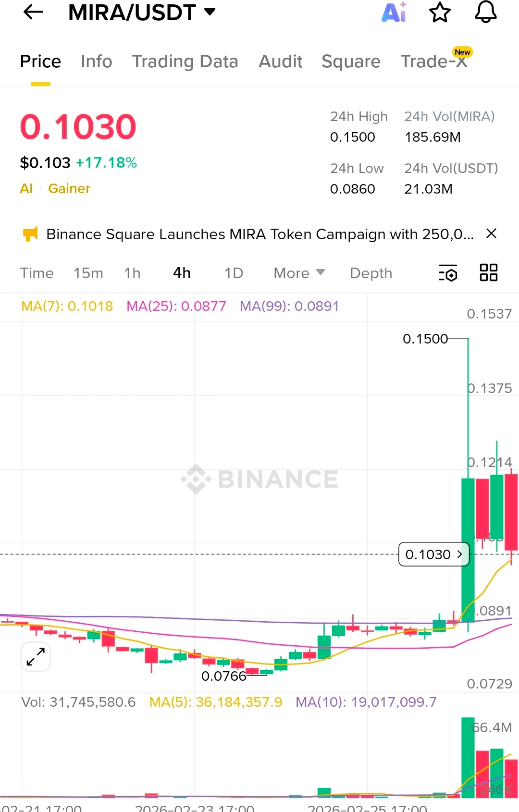This screenshot has height=812, width=519.
Task: Show the Depth chart
Action: (371, 273)
